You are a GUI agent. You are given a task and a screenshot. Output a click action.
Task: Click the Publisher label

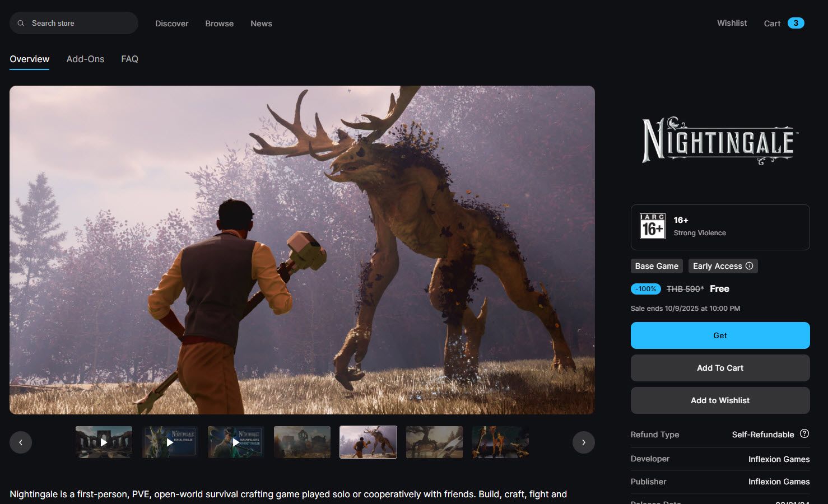648,482
